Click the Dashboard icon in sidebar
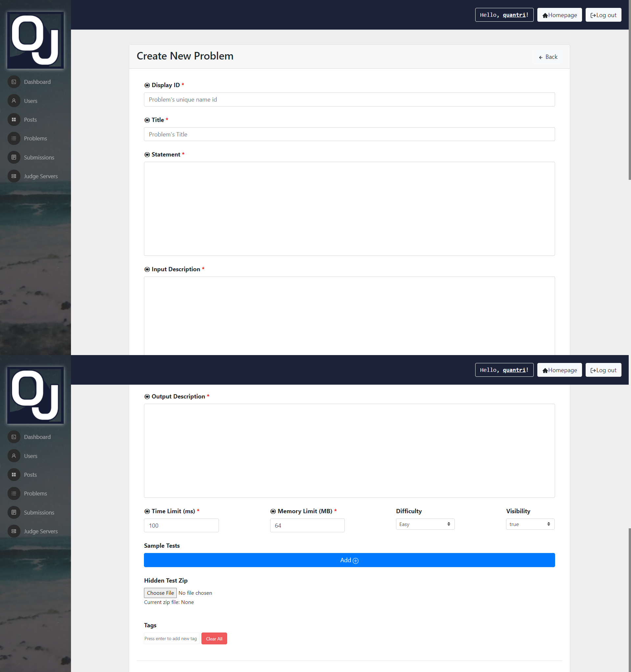The height and width of the screenshot is (672, 631). tap(12, 82)
